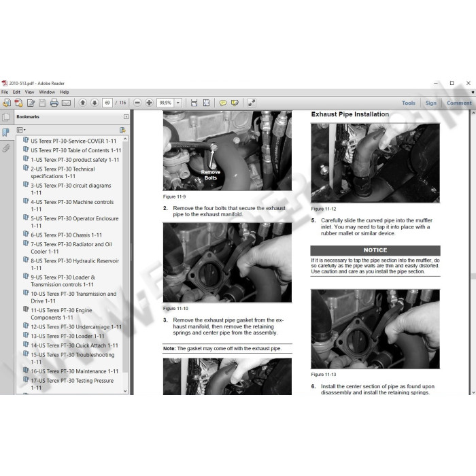Open bookmark 14-US Terex PT-30 Quick Attach
476x476 pixels.
pos(74,345)
